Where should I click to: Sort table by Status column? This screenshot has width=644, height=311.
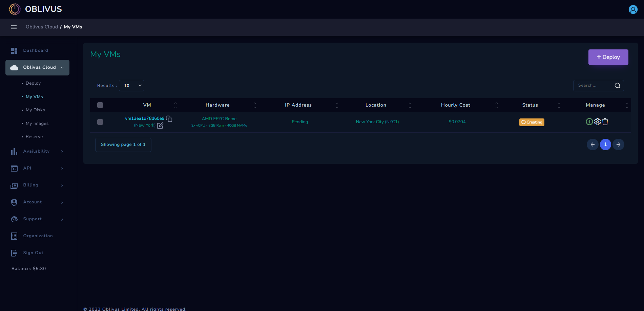pyautogui.click(x=559, y=105)
